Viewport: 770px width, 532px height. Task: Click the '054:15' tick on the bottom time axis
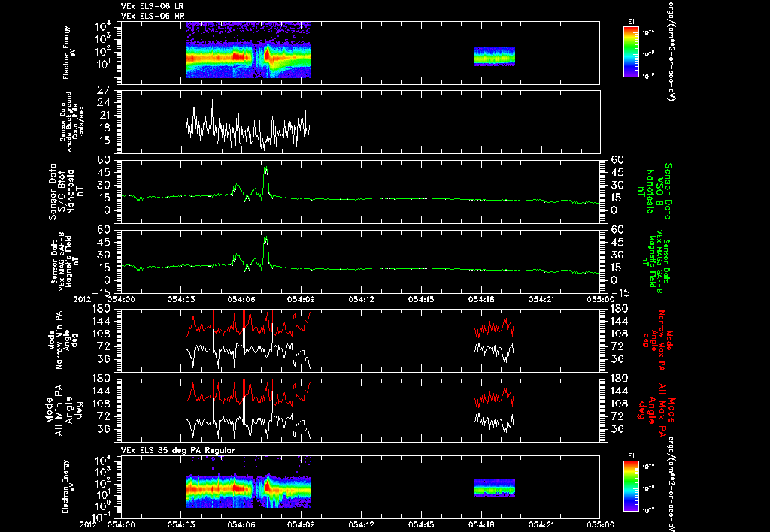pyautogui.click(x=421, y=524)
